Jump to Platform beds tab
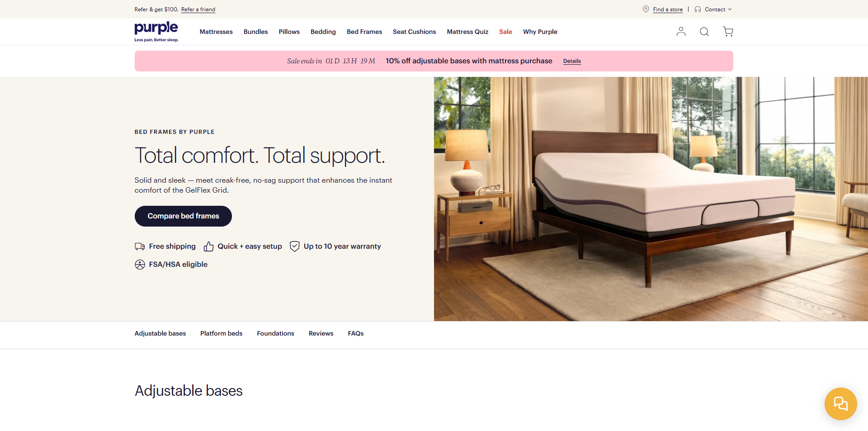Screen dimensions: 868x431 [222, 333]
